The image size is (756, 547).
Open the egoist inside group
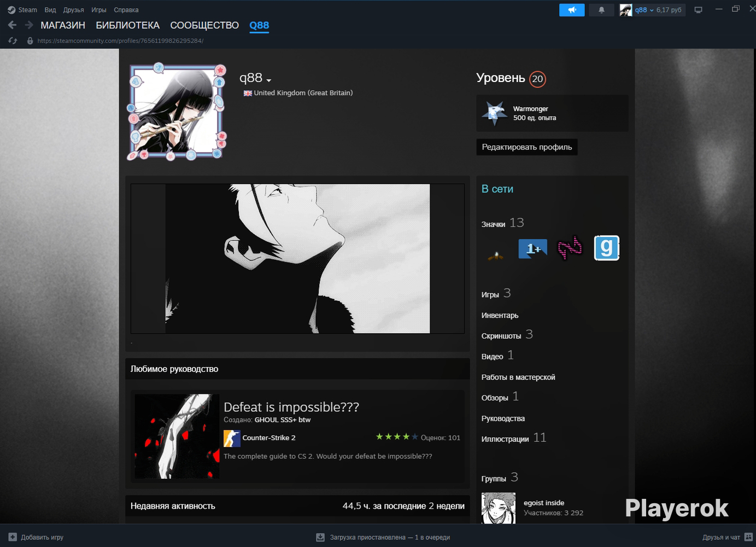coord(544,503)
